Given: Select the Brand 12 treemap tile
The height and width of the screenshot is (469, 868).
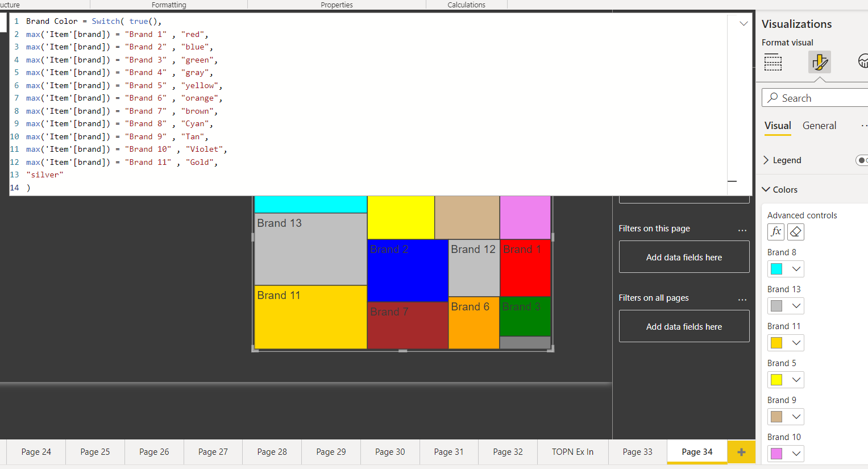Looking at the screenshot, I should [x=474, y=268].
